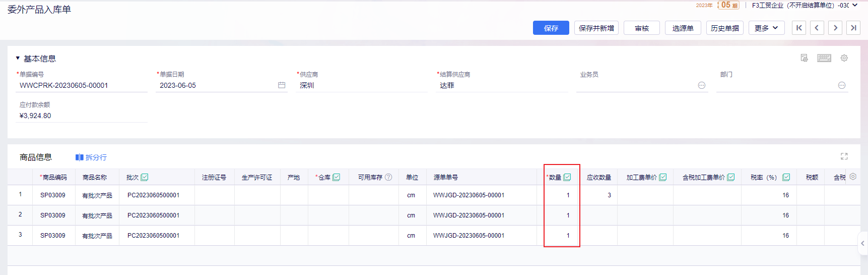Image resolution: width=868 pixels, height=275 pixels.
Task: Open 部门 selector ellipsis icon
Action: [x=842, y=85]
